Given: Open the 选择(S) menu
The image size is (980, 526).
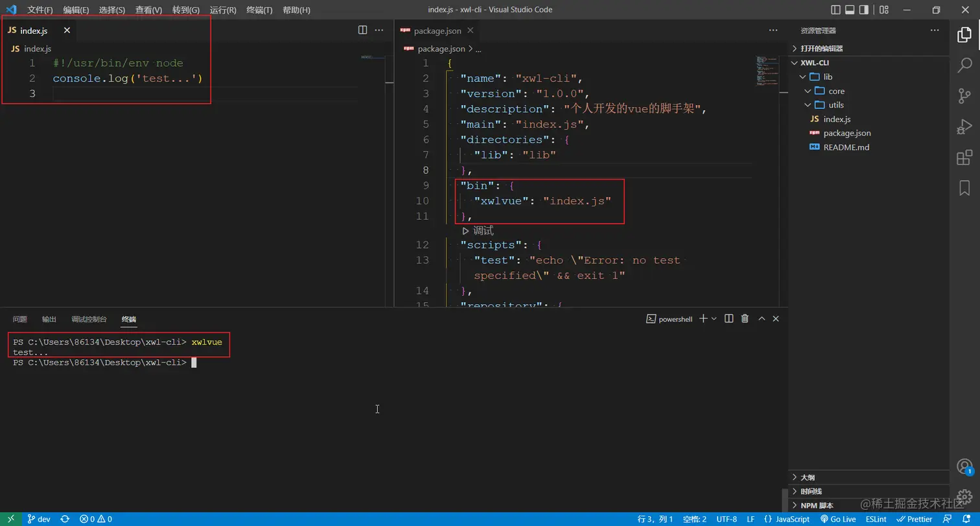Looking at the screenshot, I should point(112,10).
